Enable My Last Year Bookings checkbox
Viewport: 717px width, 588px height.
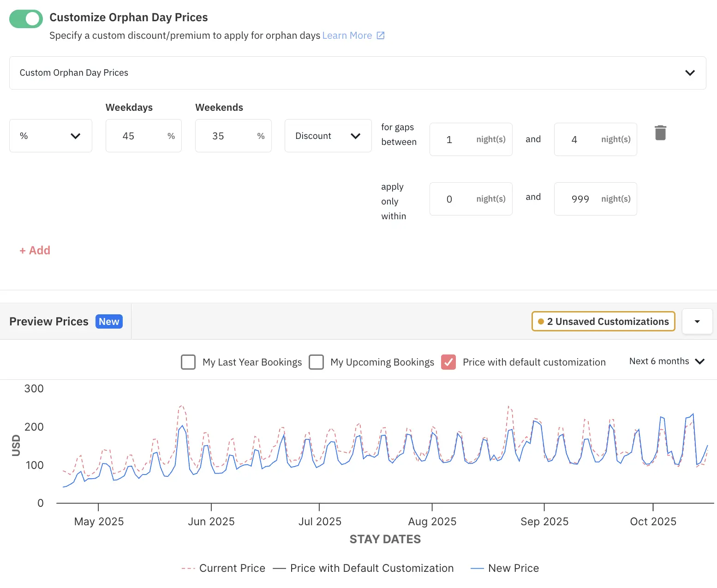point(188,362)
